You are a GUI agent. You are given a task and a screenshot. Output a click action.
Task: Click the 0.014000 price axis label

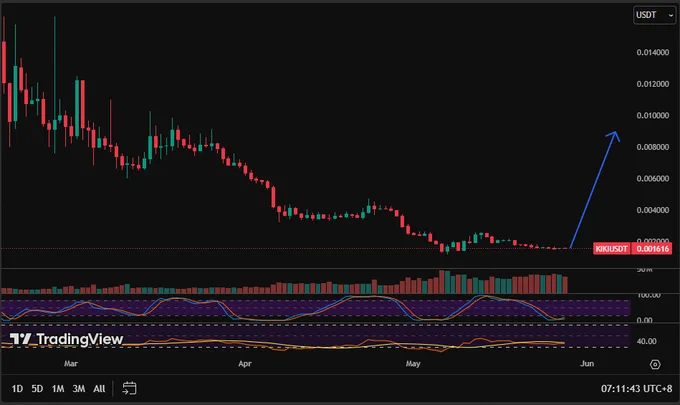[653, 52]
